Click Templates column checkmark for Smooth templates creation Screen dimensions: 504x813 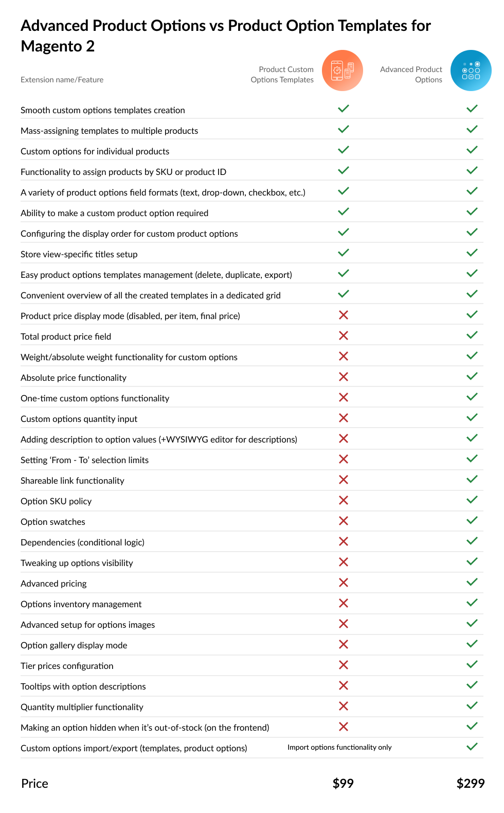click(x=344, y=109)
